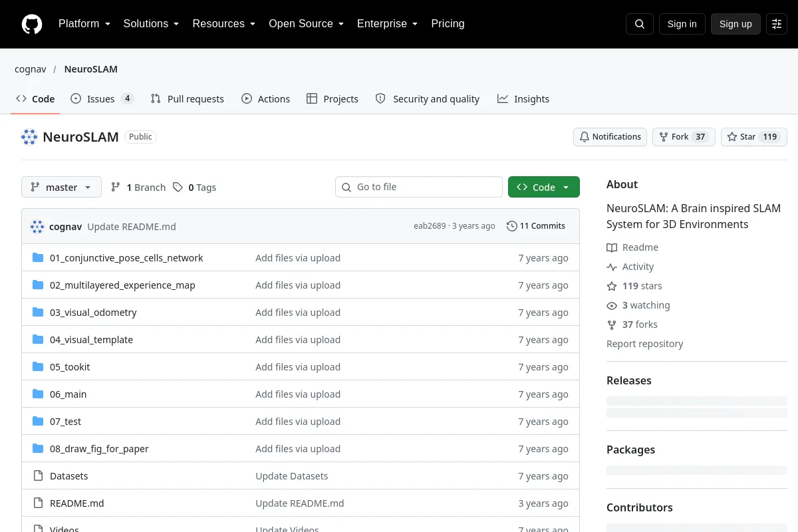Open the Actions tab
This screenshot has width=798, height=532.
(x=266, y=99)
